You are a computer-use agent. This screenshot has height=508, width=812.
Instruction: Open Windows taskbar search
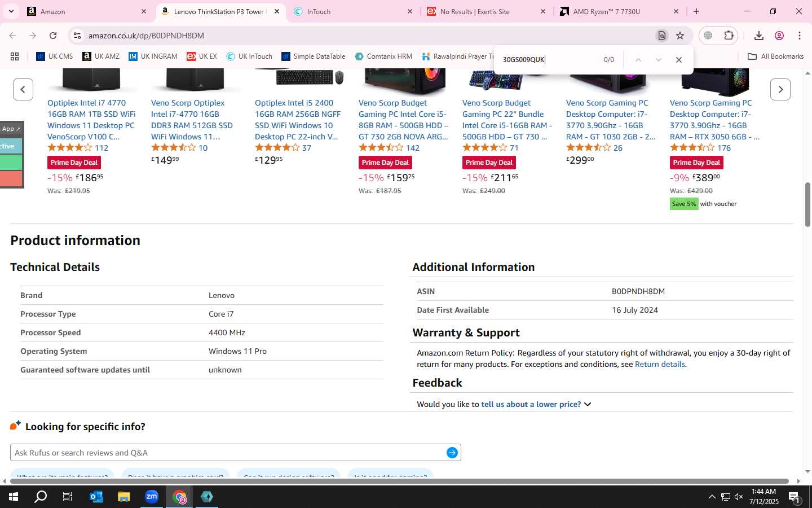click(41, 497)
